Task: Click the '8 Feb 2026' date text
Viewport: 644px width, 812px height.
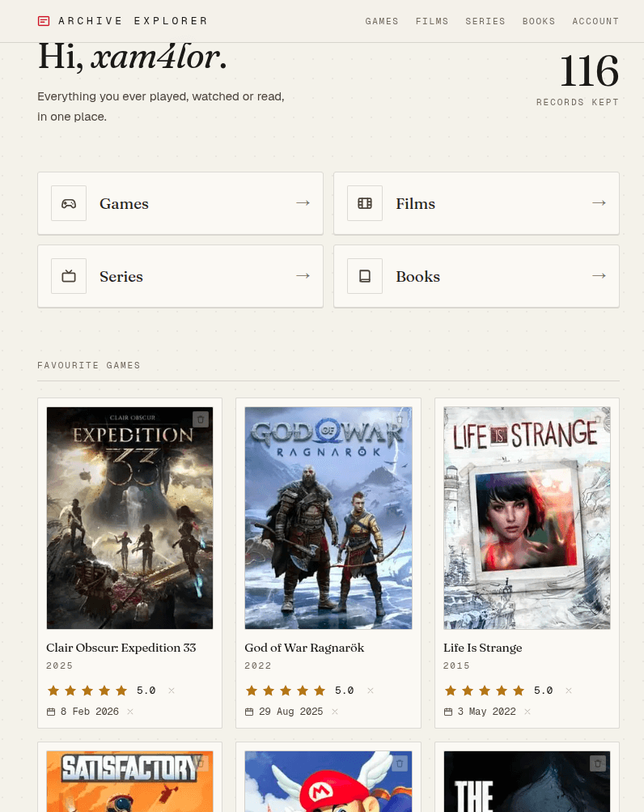Action: pos(90,712)
